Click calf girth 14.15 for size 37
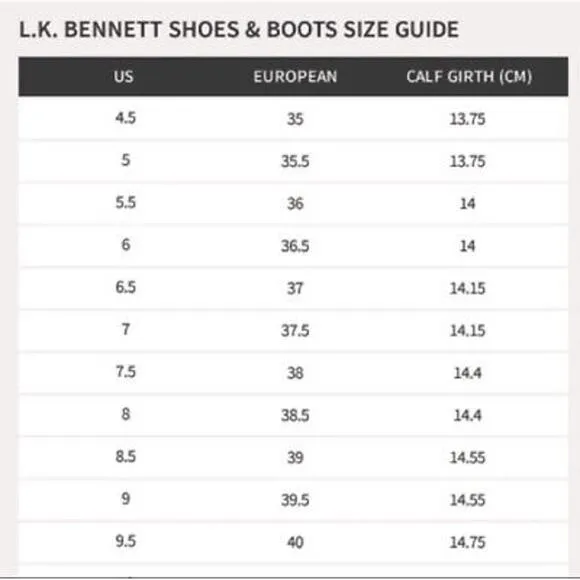 point(467,288)
